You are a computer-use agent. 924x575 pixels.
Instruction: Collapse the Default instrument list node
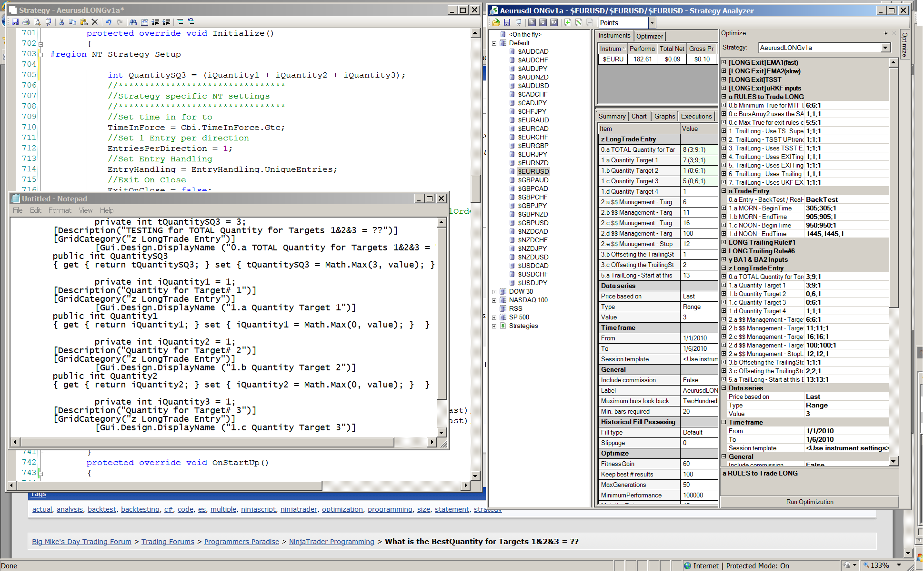494,43
